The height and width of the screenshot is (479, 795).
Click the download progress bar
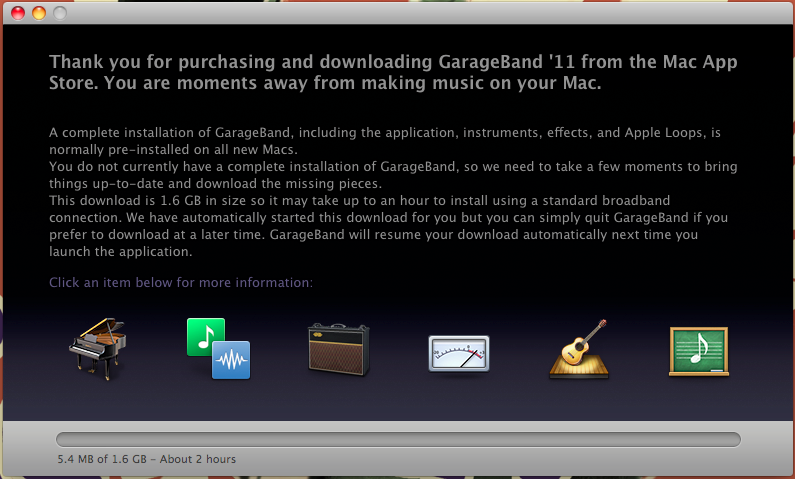pos(398,439)
